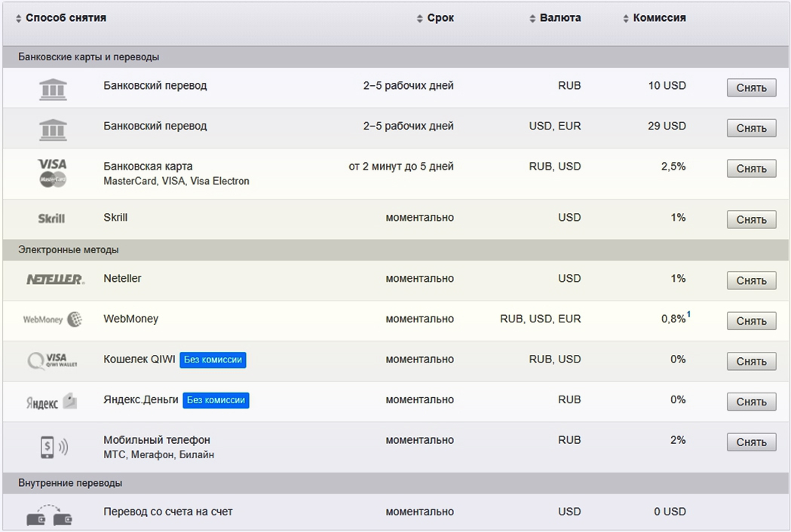Click the bank icon for RUB bank transfer
791x532 pixels.
point(52,89)
